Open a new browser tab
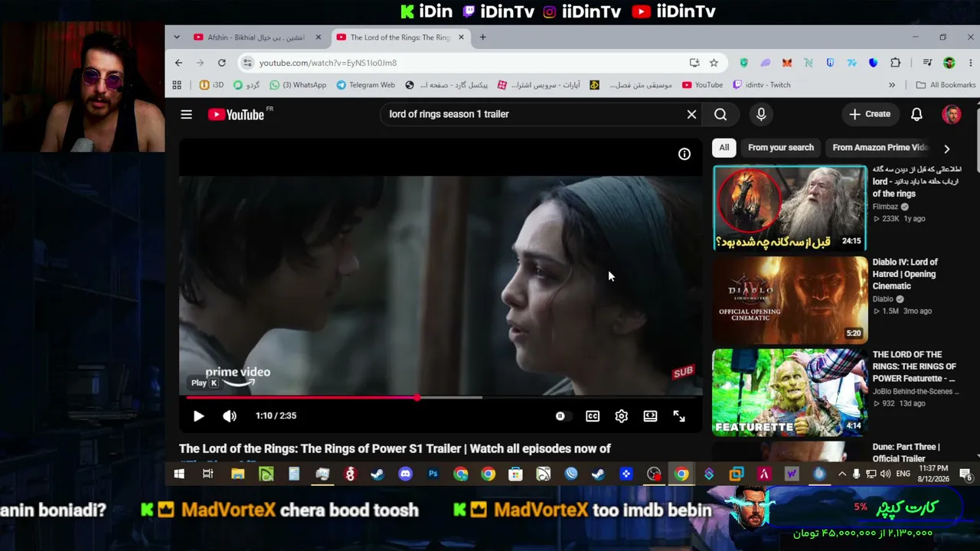Image resolution: width=980 pixels, height=551 pixels. (x=482, y=37)
